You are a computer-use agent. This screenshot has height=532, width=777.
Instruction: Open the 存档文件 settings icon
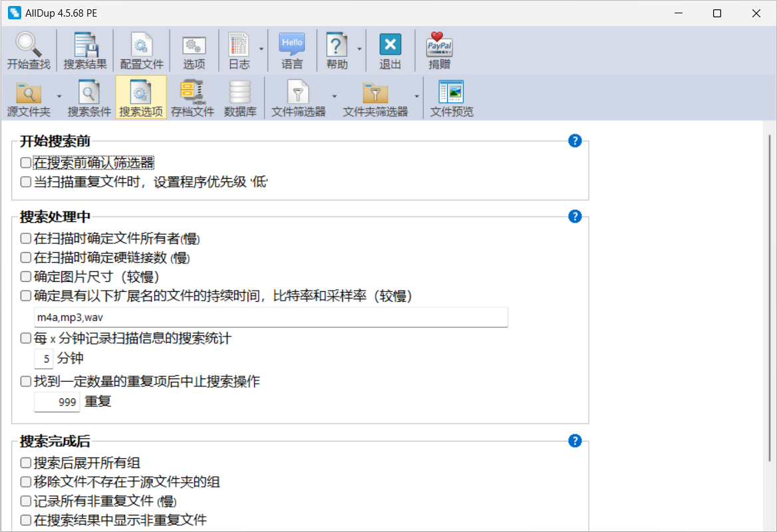192,92
